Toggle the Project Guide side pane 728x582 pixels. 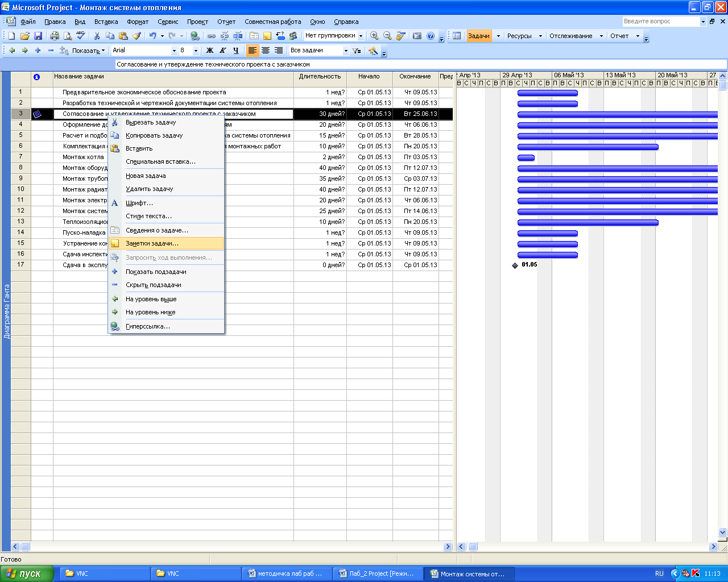[x=457, y=36]
